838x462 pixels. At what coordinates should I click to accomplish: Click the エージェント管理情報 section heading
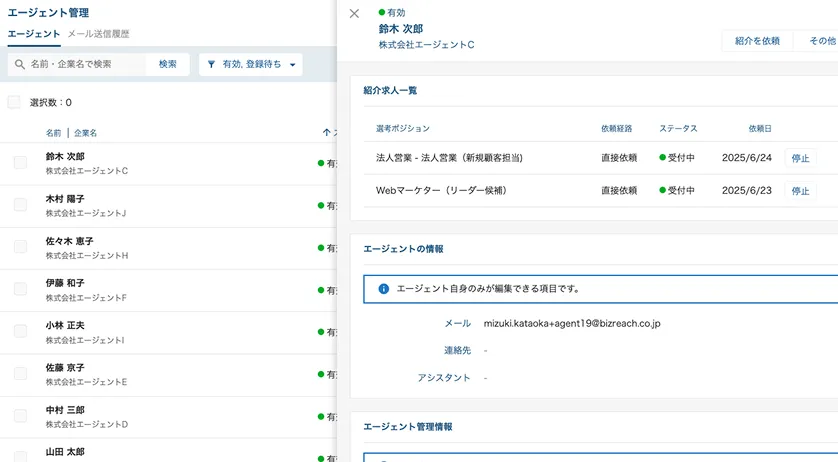point(408,427)
